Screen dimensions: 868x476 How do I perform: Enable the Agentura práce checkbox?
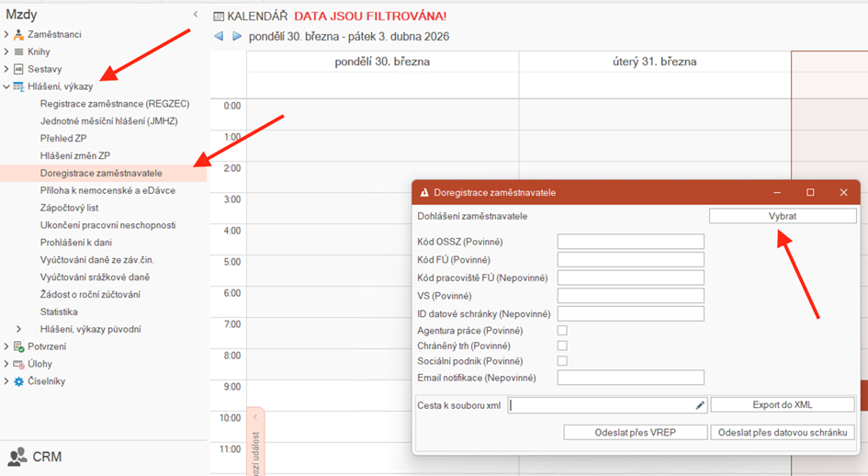pos(562,331)
